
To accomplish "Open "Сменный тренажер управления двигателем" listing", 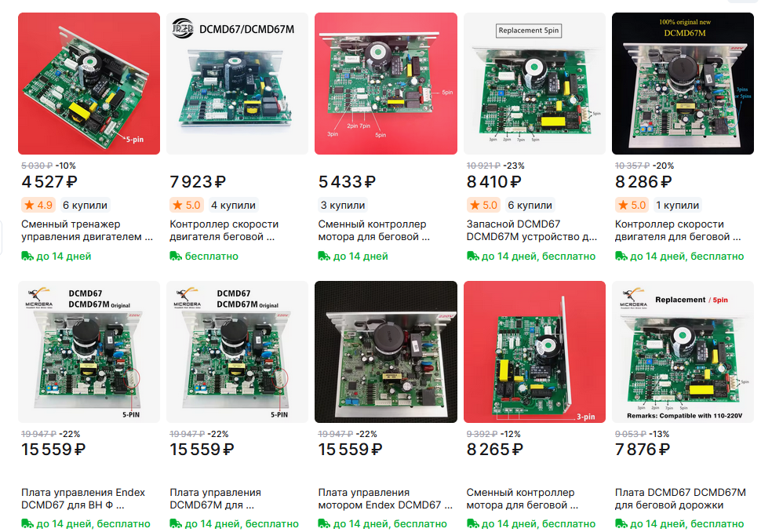I will click(87, 231).
